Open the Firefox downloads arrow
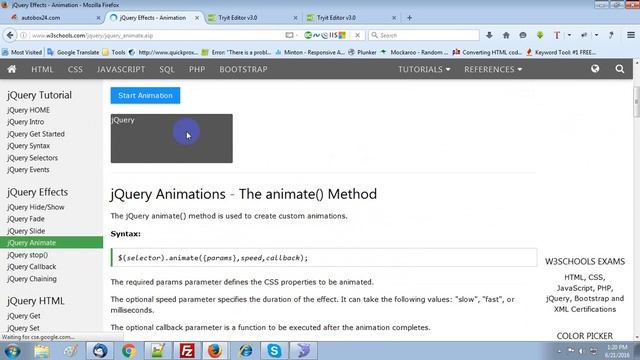640x360 pixels. tap(489, 36)
